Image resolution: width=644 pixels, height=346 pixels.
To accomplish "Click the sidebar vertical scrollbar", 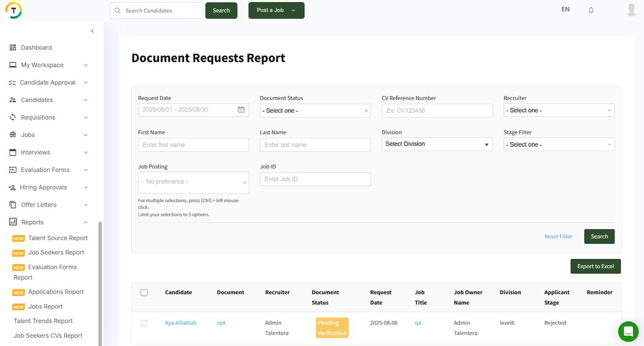I will (x=100, y=282).
